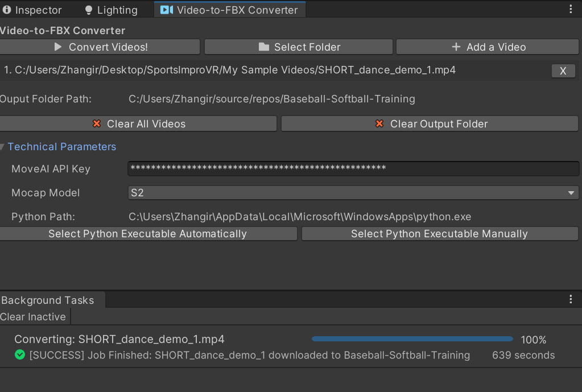Collapse the Technical Parameters section
582x392 pixels.
(x=3, y=147)
